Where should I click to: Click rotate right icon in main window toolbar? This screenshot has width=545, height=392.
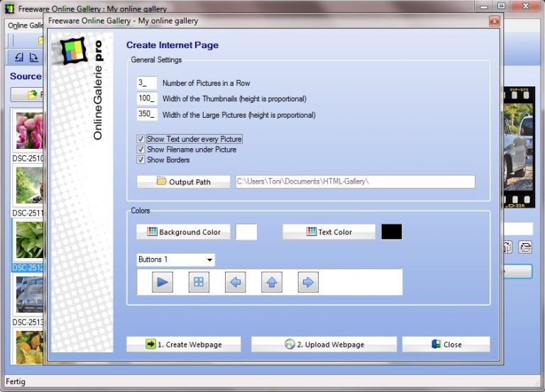(x=34, y=57)
